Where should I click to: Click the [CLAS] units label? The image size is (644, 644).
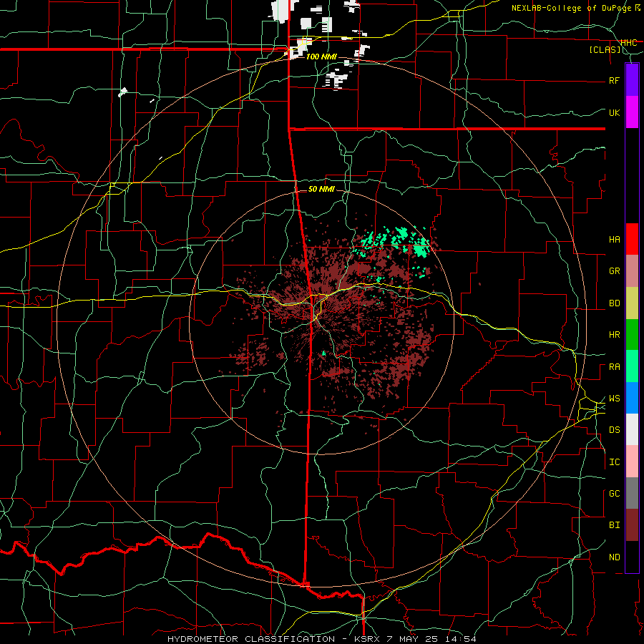tap(605, 49)
